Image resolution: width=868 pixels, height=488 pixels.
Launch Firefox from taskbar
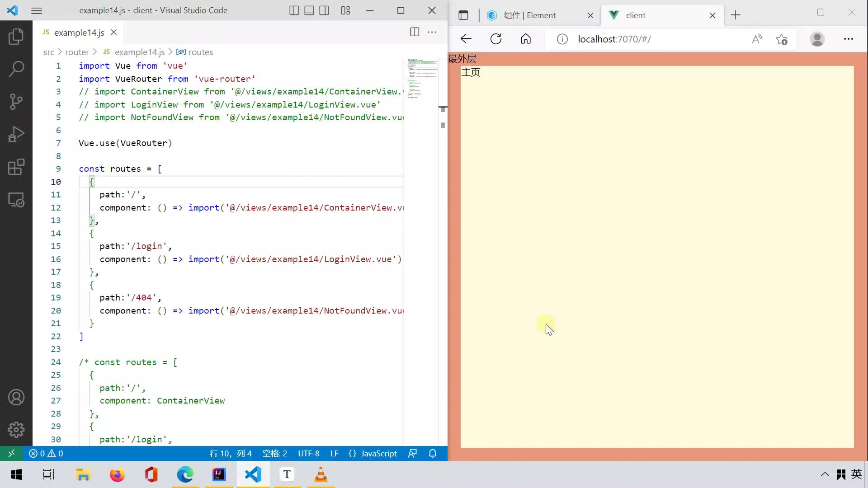117,474
